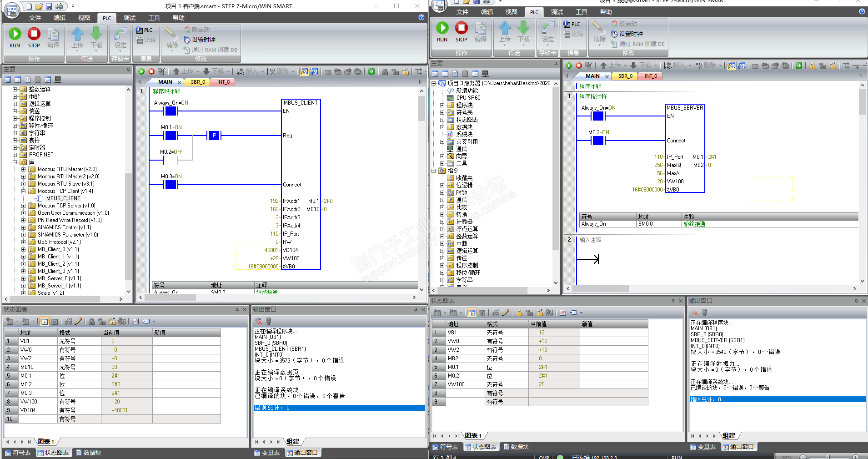Toggle the pin on the client 输出窗口 panel
The height and width of the screenshot is (459, 868).
(416, 310)
